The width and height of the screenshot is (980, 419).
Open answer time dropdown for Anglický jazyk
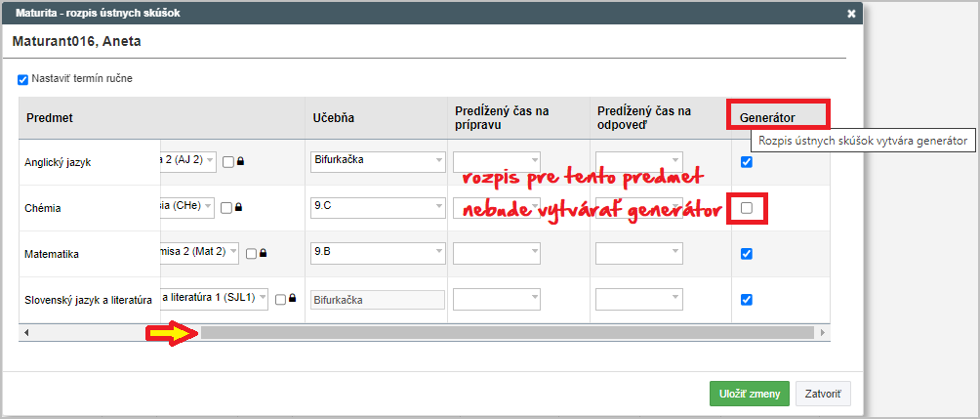(x=639, y=161)
